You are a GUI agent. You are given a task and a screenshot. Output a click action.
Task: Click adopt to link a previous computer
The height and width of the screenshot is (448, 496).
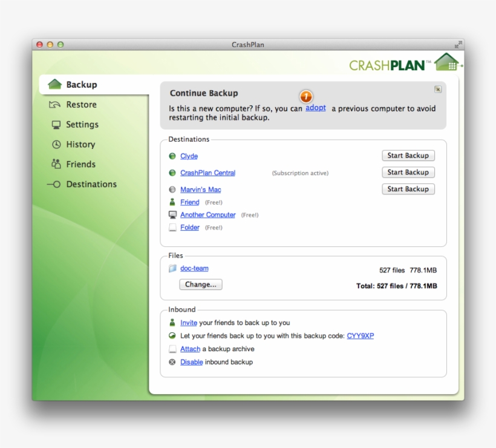[315, 108]
